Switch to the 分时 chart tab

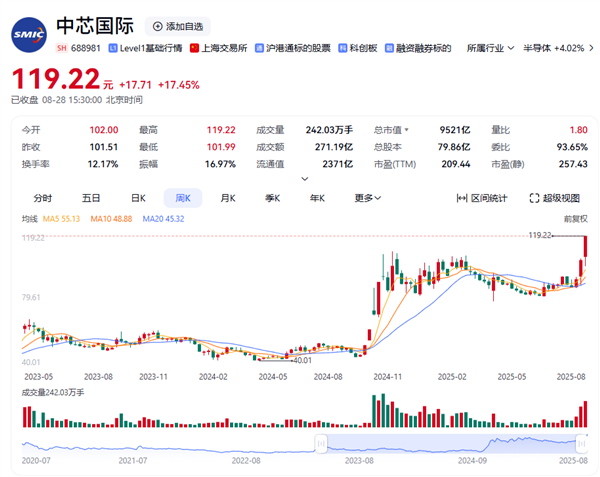click(42, 198)
